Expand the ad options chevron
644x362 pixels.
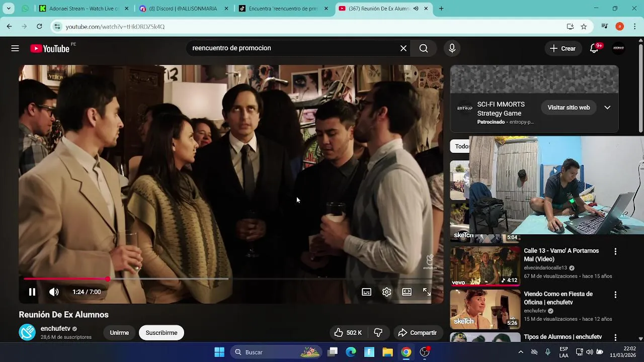(x=607, y=108)
